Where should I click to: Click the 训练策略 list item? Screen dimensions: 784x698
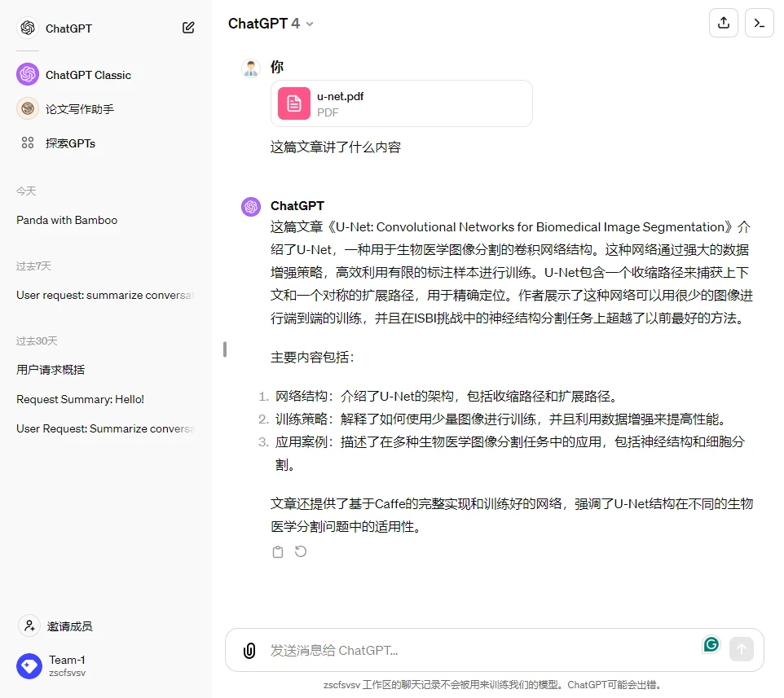(x=501, y=419)
